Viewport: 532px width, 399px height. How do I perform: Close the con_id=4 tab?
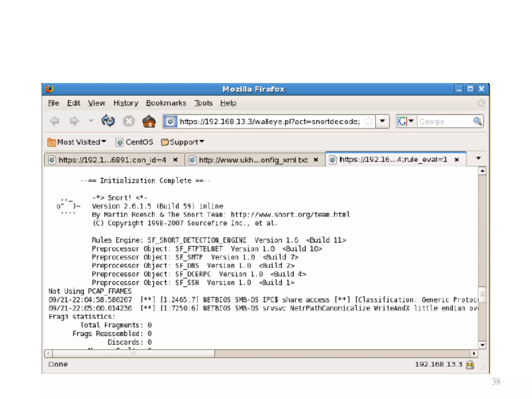(175, 160)
